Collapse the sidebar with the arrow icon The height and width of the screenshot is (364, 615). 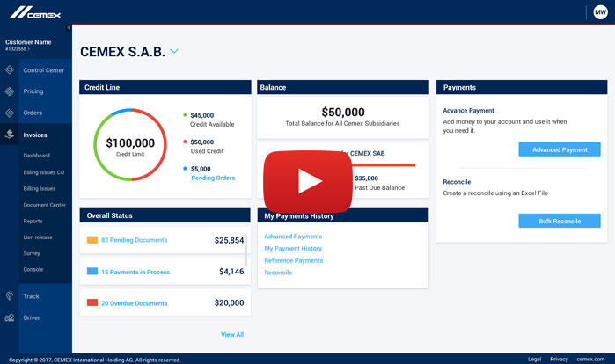pos(69,27)
